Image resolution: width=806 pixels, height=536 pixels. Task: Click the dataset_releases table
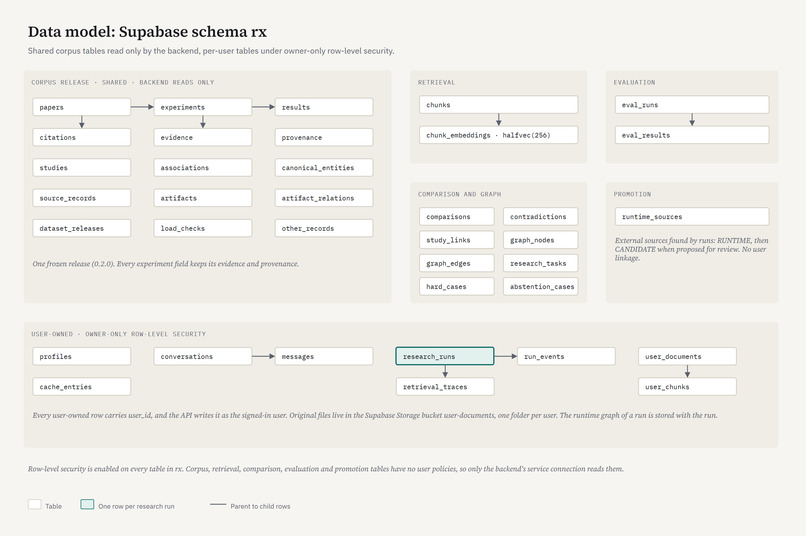pos(82,228)
